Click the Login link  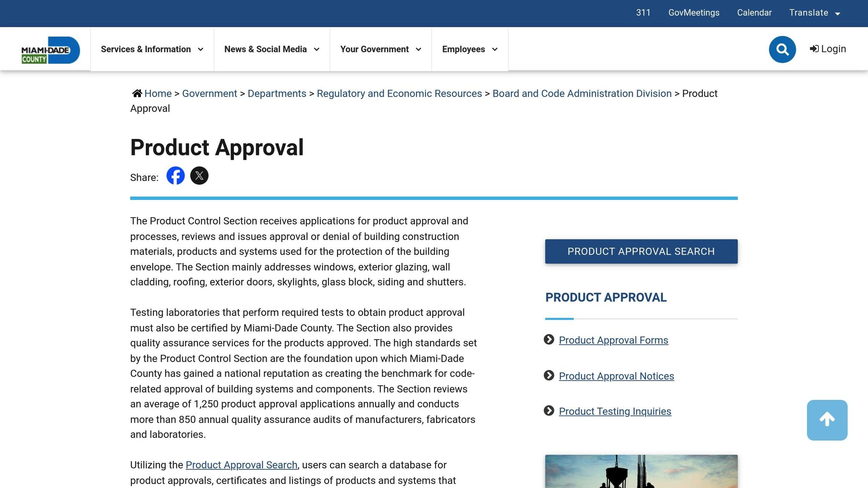click(x=828, y=49)
